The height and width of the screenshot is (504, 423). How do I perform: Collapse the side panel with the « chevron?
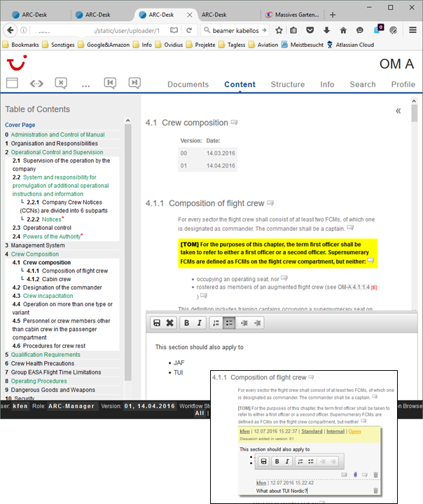coord(398,111)
